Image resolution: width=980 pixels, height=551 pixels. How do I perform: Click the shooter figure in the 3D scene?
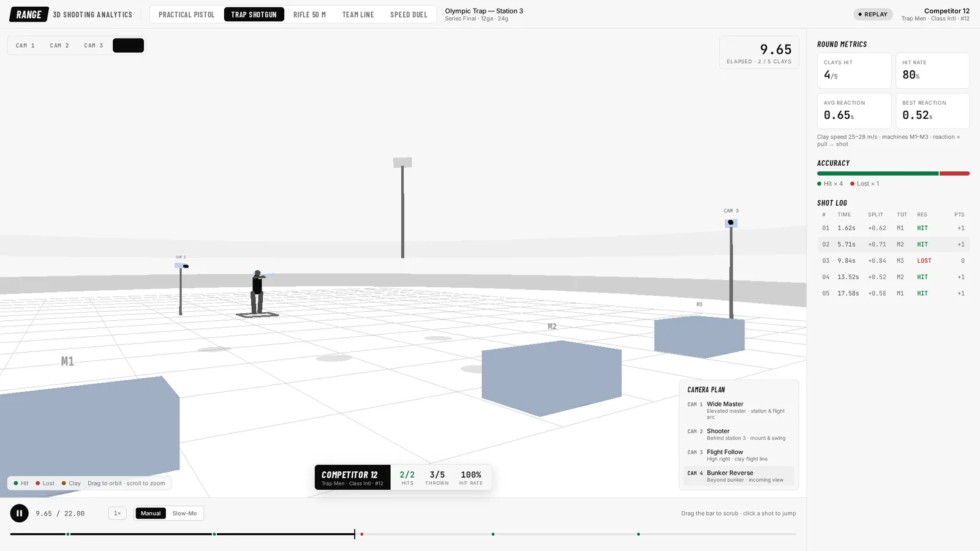pyautogui.click(x=258, y=292)
